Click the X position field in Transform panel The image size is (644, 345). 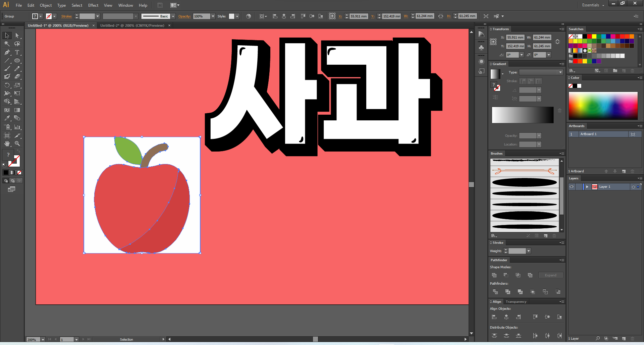coord(515,38)
